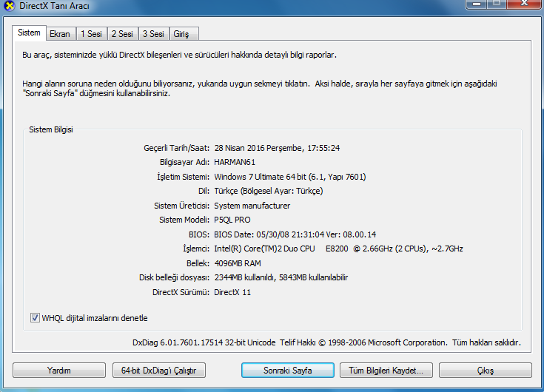The image size is (544, 392).
Task: Run 64-bit DxDiag'ı Çalıştır button
Action: click(159, 370)
